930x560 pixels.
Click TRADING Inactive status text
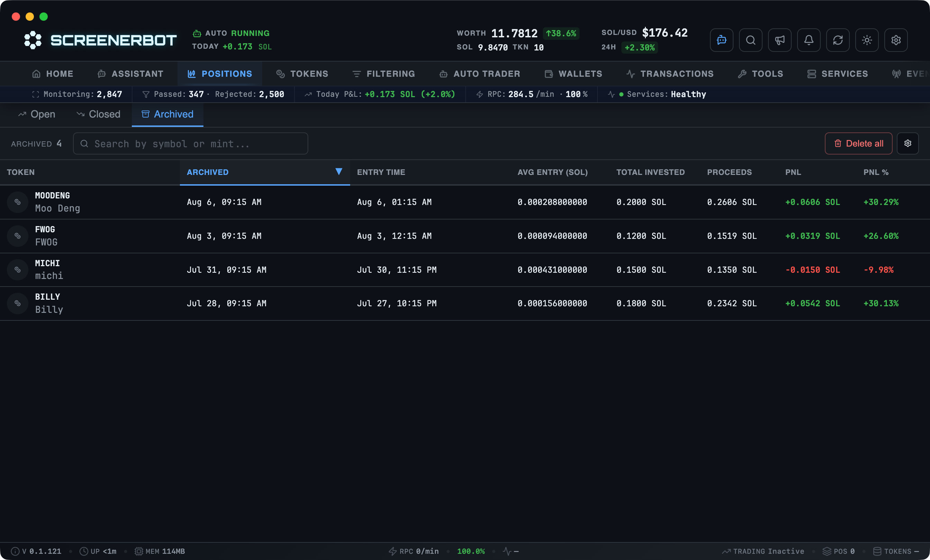click(x=768, y=551)
